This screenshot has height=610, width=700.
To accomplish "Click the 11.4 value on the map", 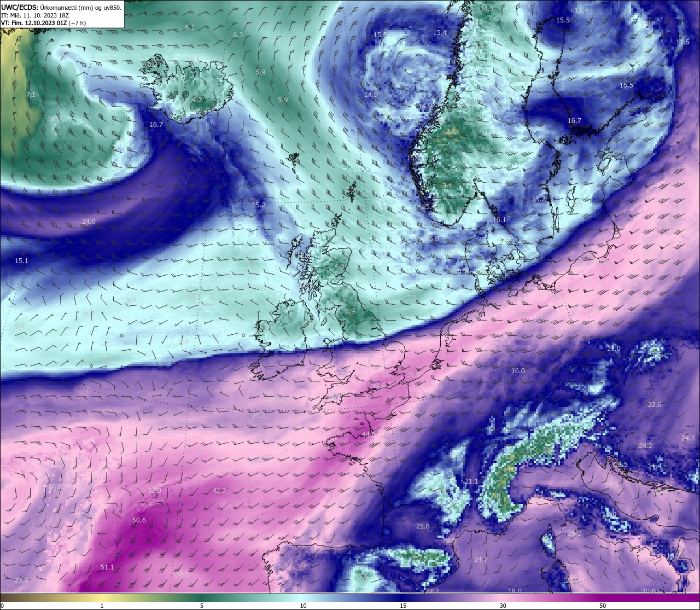I will pos(582,10).
